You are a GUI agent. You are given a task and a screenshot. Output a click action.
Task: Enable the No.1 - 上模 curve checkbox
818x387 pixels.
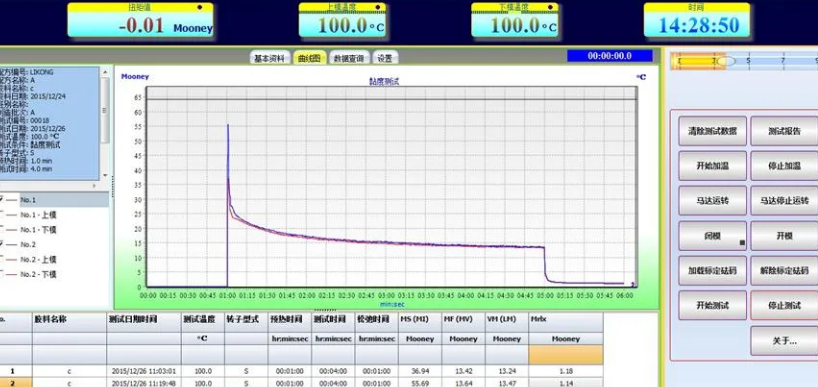pyautogui.click(x=2, y=214)
